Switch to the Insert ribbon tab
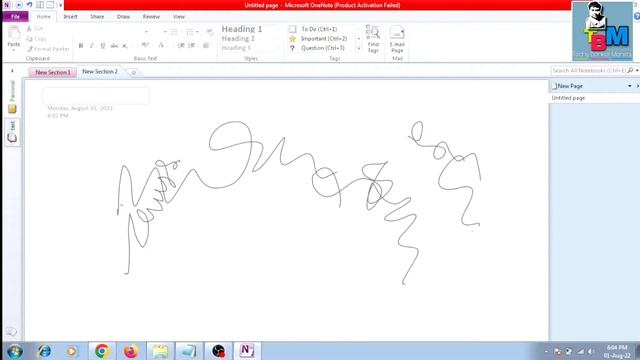Screen dimensions: 640x360 (x=70, y=17)
